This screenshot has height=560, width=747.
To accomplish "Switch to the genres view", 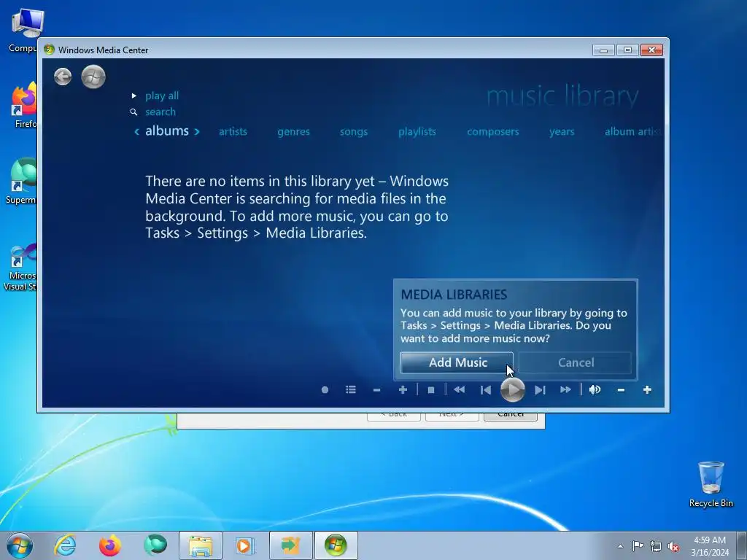I will pos(293,131).
